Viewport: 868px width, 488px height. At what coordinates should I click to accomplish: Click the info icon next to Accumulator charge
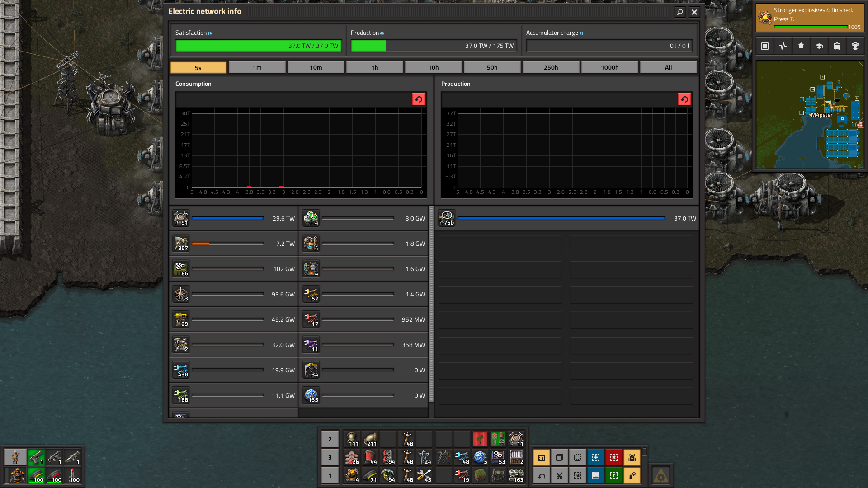point(581,33)
